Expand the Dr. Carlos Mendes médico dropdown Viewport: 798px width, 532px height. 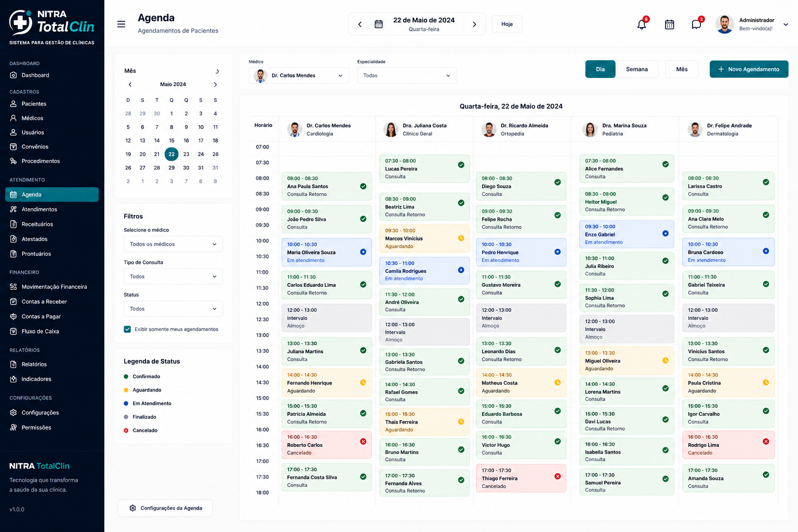click(x=299, y=75)
